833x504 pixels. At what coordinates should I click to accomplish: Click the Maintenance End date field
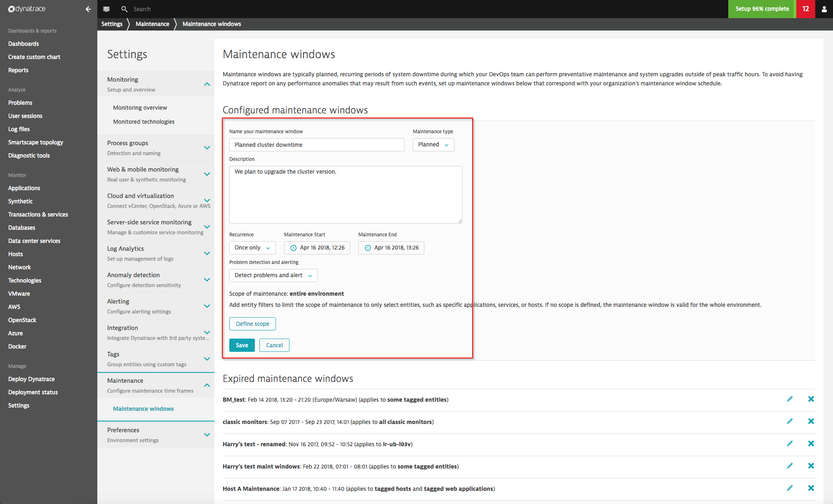[x=391, y=248]
